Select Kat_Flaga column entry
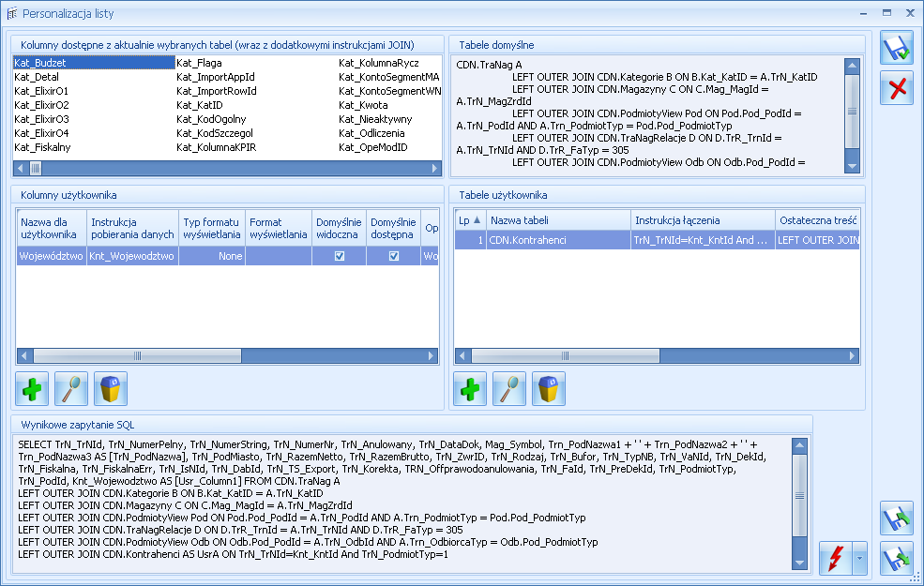This screenshot has width=924, height=586. [x=199, y=63]
